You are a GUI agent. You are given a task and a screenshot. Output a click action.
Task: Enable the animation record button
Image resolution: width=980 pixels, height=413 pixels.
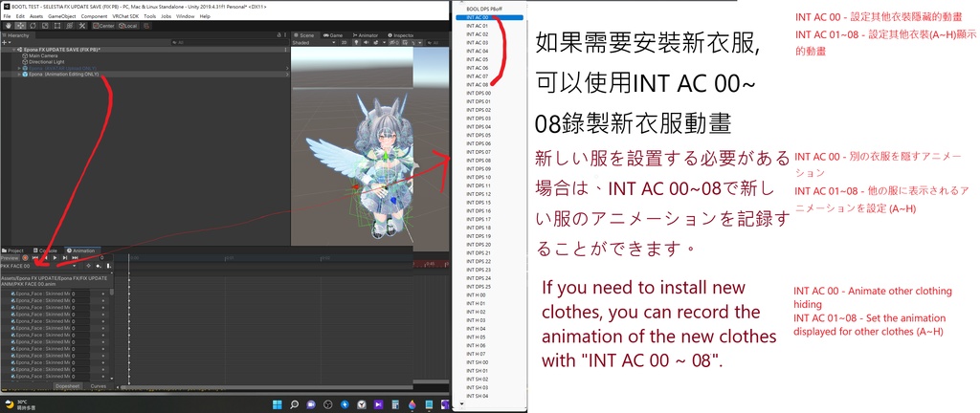click(25, 258)
